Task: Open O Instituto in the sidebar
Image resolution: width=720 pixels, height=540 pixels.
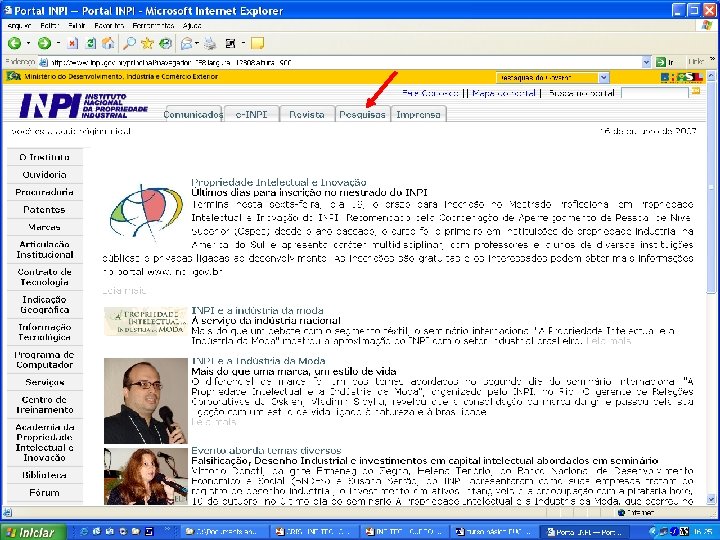Action: [45, 157]
